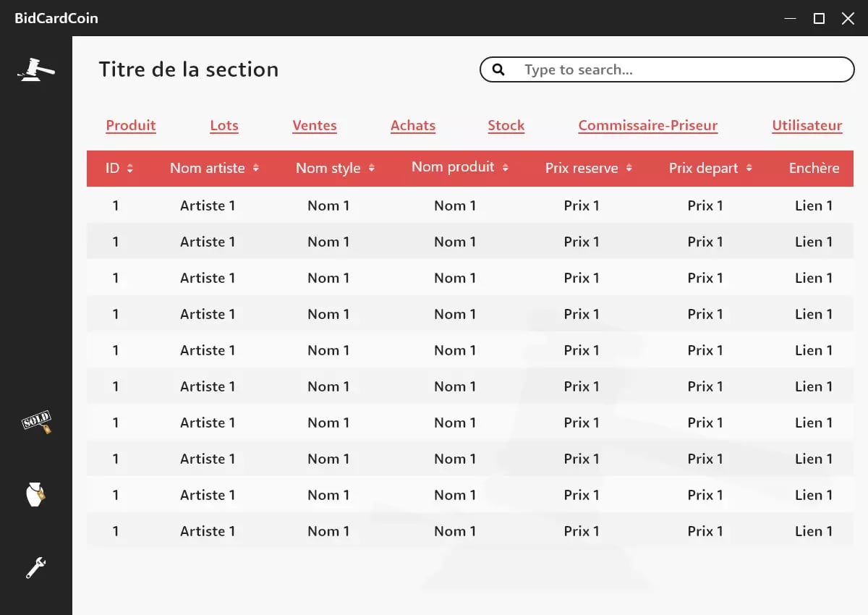Sort by Prix reserve column arrows

point(629,169)
